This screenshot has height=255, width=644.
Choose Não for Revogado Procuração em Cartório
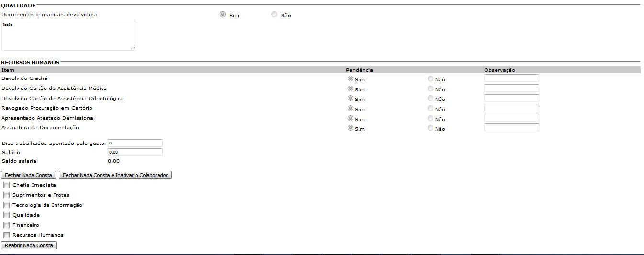pyautogui.click(x=430, y=109)
